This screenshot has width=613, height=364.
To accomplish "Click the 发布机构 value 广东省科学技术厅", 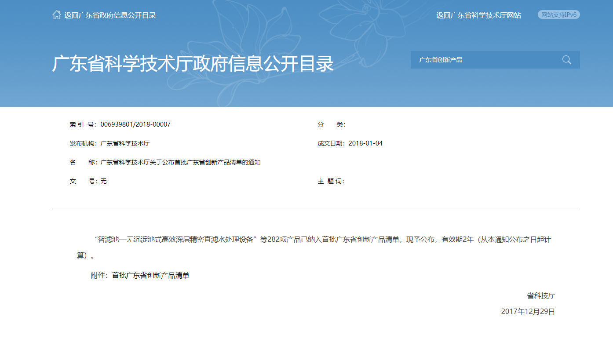I will (126, 143).
